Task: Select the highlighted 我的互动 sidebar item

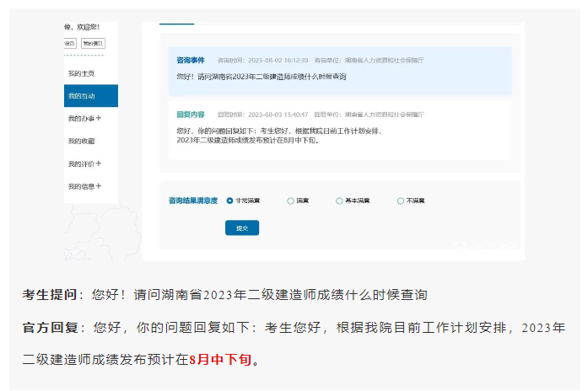Action: pos(82,96)
